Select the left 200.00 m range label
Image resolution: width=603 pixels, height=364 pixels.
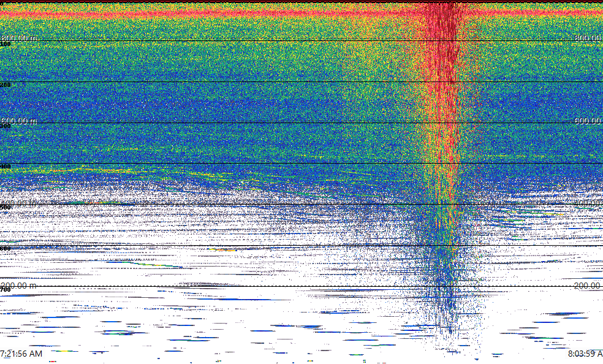[x=19, y=286]
